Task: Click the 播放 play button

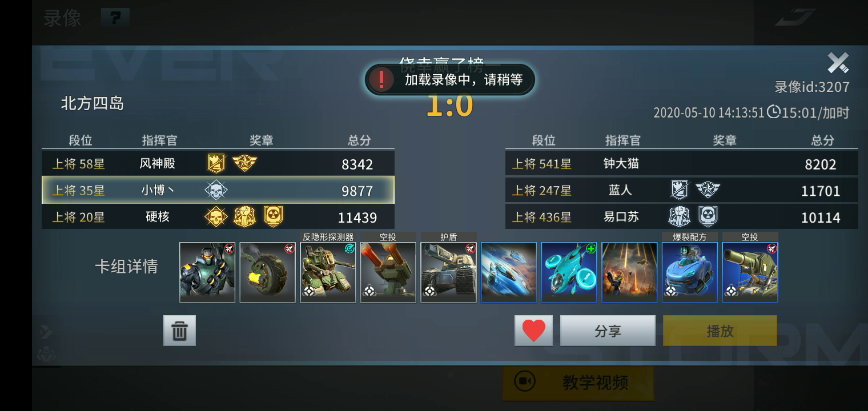Action: (720, 331)
